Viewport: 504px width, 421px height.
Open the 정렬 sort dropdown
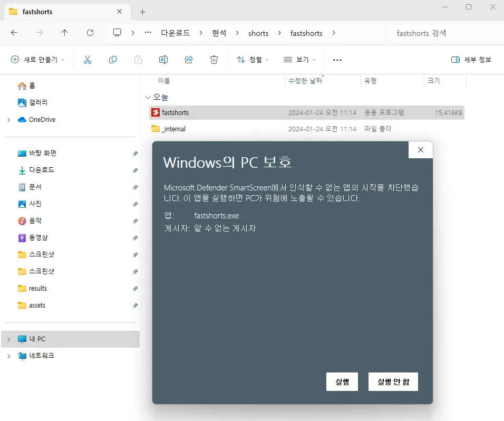click(253, 60)
